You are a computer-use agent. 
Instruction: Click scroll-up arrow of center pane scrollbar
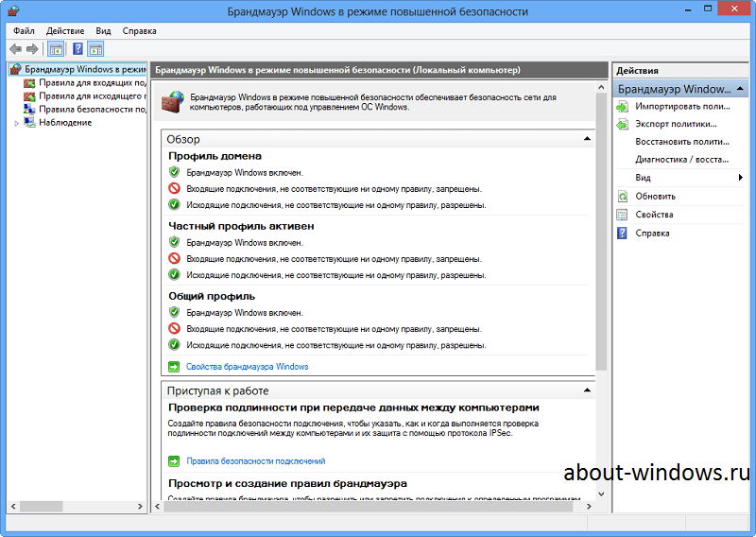(601, 87)
